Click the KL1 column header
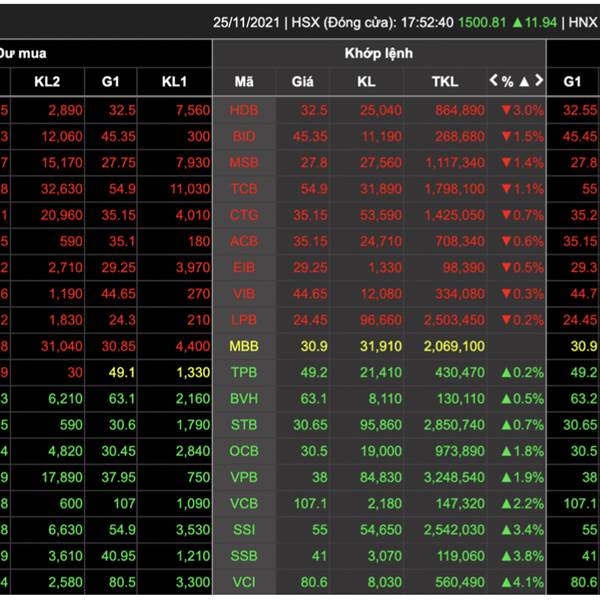This screenshot has height=600, width=600. (x=174, y=82)
